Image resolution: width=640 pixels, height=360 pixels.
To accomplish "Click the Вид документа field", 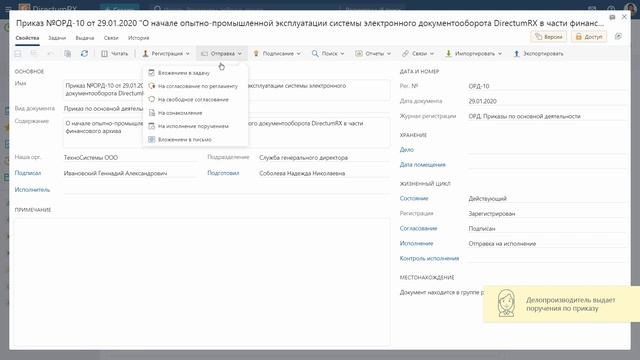I will click(x=227, y=109).
